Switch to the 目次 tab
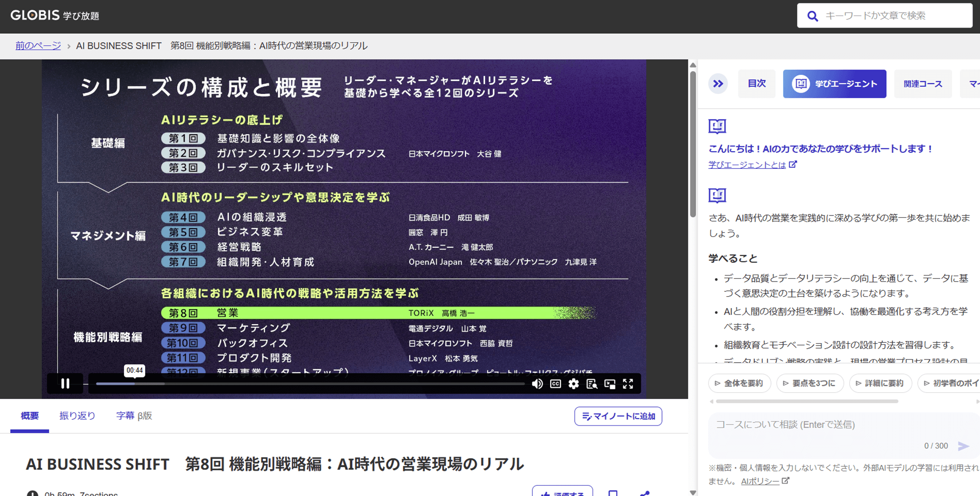Viewport: 980px width, 496px height. (x=756, y=84)
